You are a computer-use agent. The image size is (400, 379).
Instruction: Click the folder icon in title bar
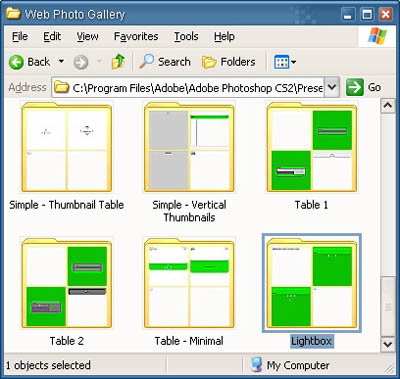pyautogui.click(x=14, y=14)
